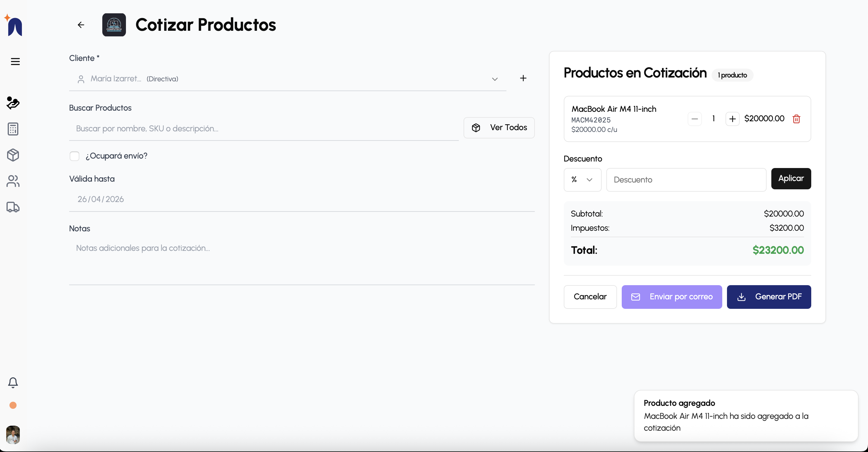Click the Generar PDF button
This screenshot has height=452, width=868.
point(769,297)
